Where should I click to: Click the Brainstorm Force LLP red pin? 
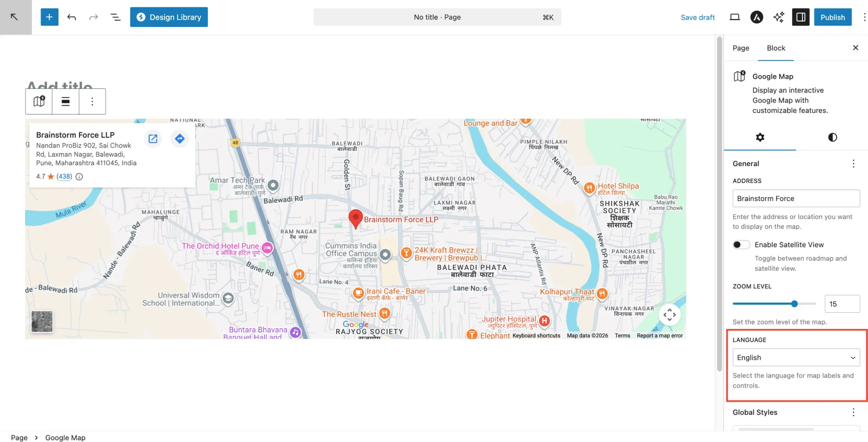355,219
